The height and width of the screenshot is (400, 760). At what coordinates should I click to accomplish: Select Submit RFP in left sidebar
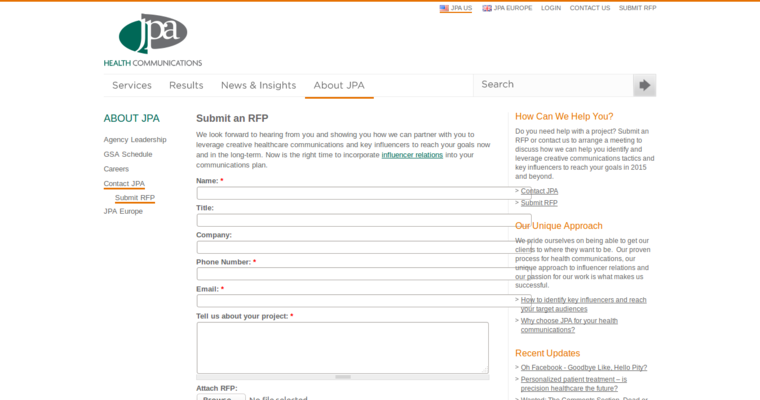click(135, 197)
